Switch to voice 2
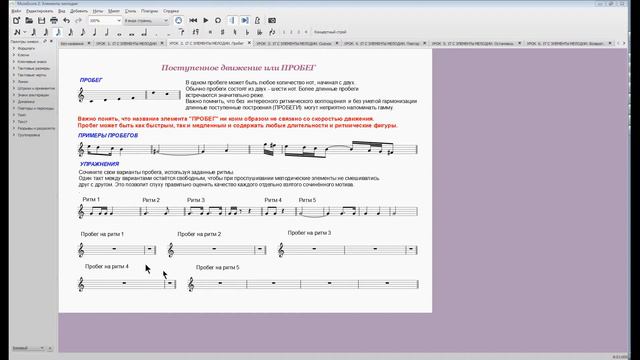The image size is (640, 360). (x=291, y=32)
